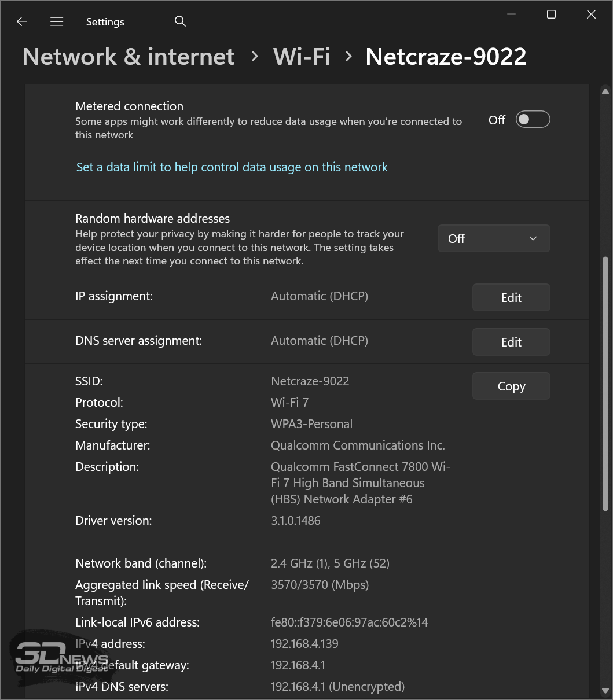The width and height of the screenshot is (613, 700).
Task: Go back with the back arrow
Action: click(x=22, y=22)
